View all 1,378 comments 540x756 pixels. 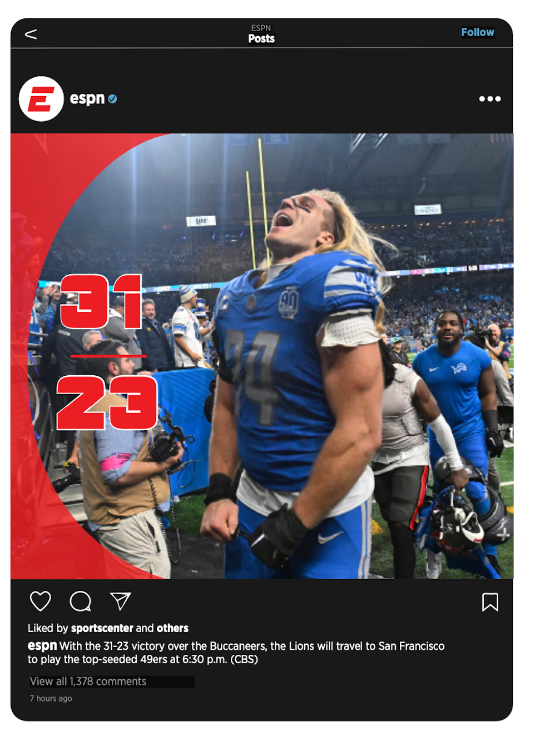[x=88, y=682]
